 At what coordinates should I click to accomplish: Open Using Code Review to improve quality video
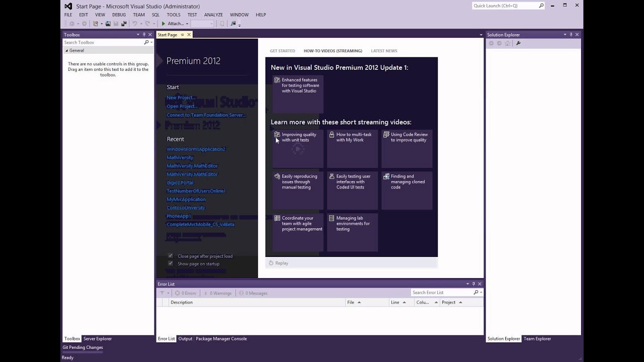coord(407,149)
